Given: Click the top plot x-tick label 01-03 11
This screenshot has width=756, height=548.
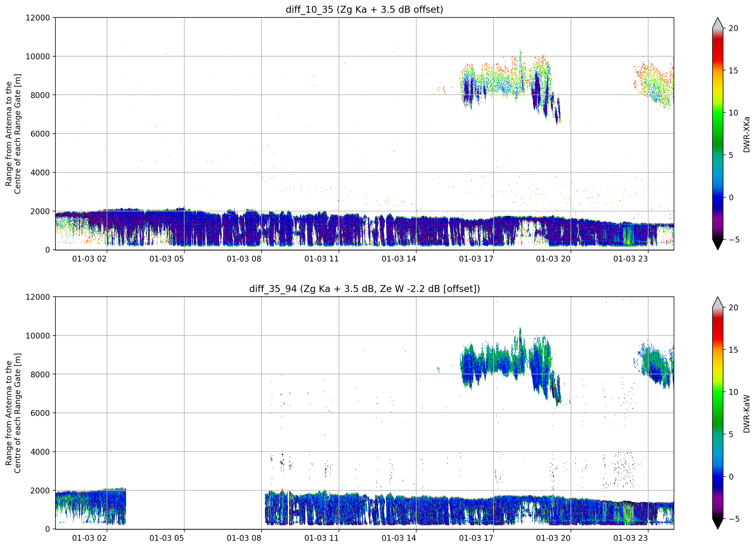Looking at the screenshot, I should pos(321,259).
